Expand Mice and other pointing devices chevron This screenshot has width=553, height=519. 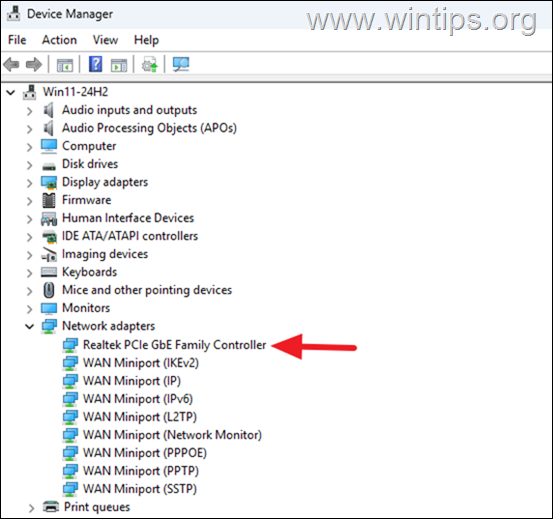[x=30, y=291]
